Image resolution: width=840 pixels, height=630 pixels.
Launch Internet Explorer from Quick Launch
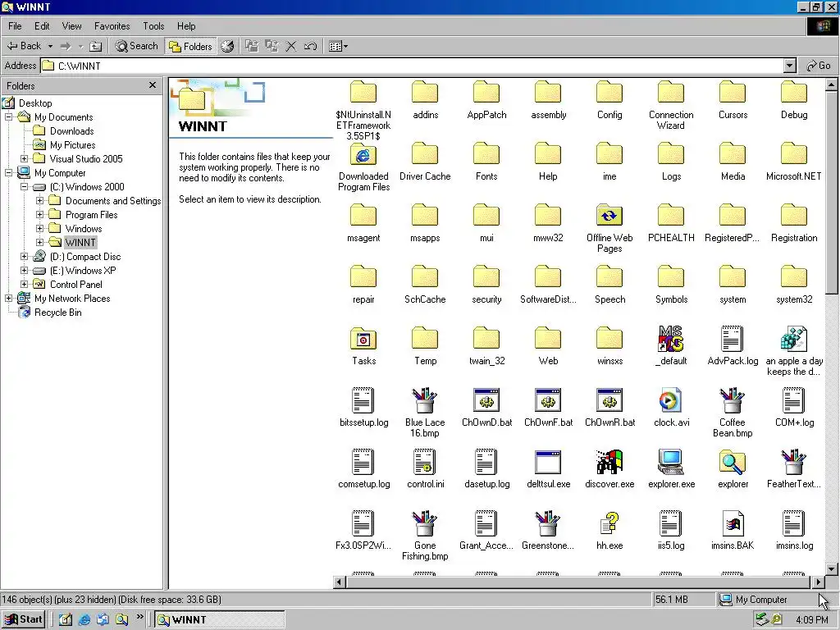tap(84, 620)
